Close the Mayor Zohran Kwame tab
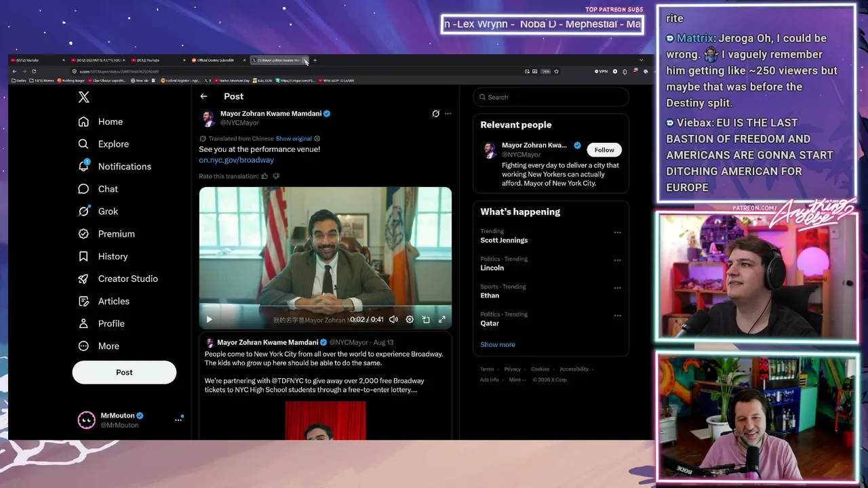This screenshot has height=488, width=868. [x=306, y=60]
